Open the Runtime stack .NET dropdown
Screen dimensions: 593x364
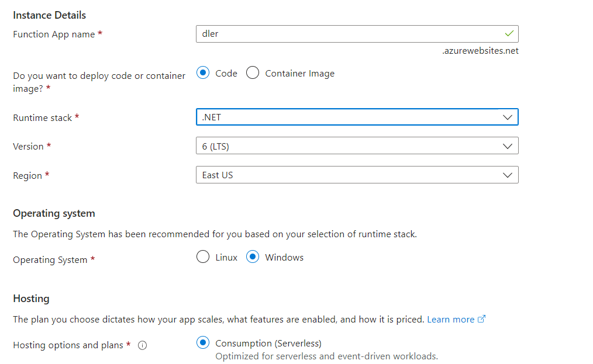tap(357, 117)
